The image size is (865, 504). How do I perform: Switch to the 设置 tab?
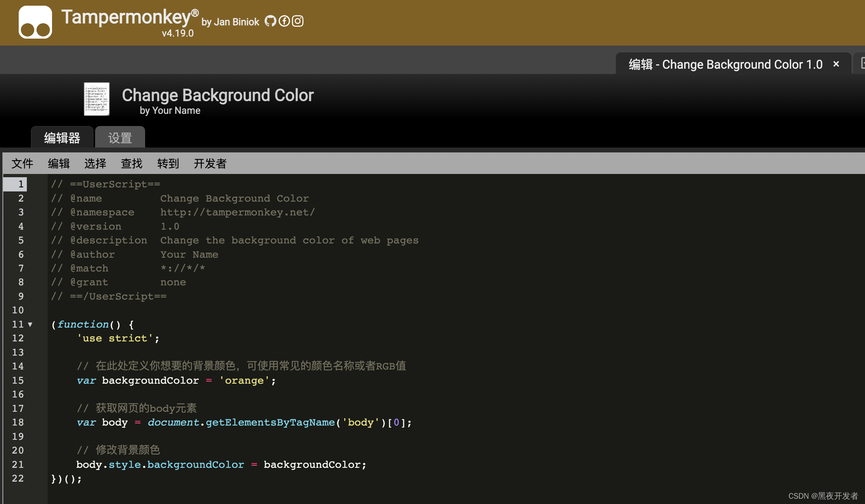click(x=120, y=138)
